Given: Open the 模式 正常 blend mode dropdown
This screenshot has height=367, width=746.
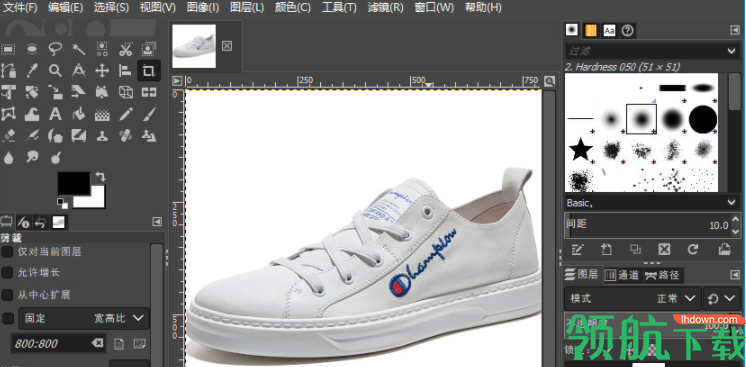Looking at the screenshot, I should tap(632, 298).
